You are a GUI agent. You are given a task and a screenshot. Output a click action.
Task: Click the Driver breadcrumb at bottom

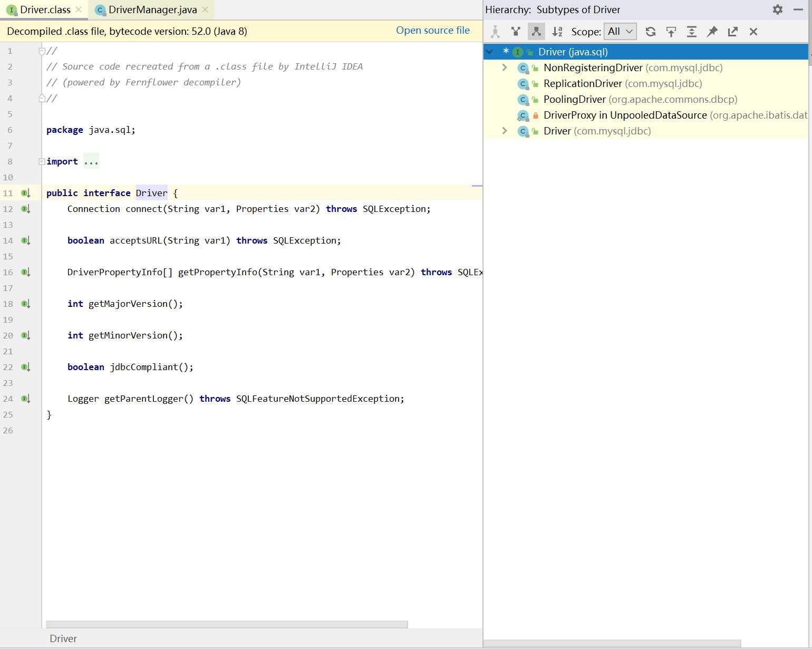click(x=63, y=638)
